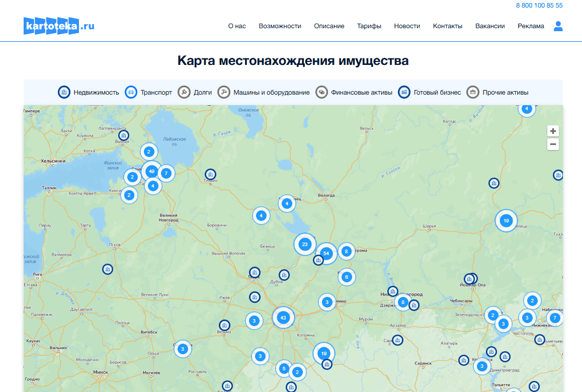Expand the cluster marker showing 54
Screen dimensions: 582x392
pos(326,253)
